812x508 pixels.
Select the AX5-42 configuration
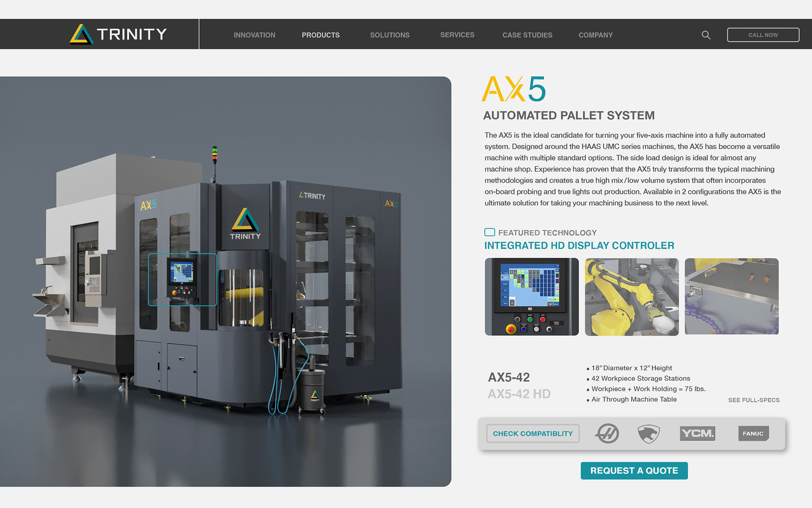tap(509, 377)
